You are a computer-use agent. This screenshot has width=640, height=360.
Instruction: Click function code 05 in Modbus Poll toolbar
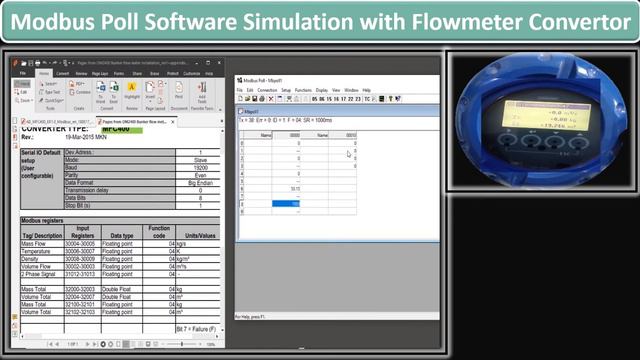click(315, 99)
